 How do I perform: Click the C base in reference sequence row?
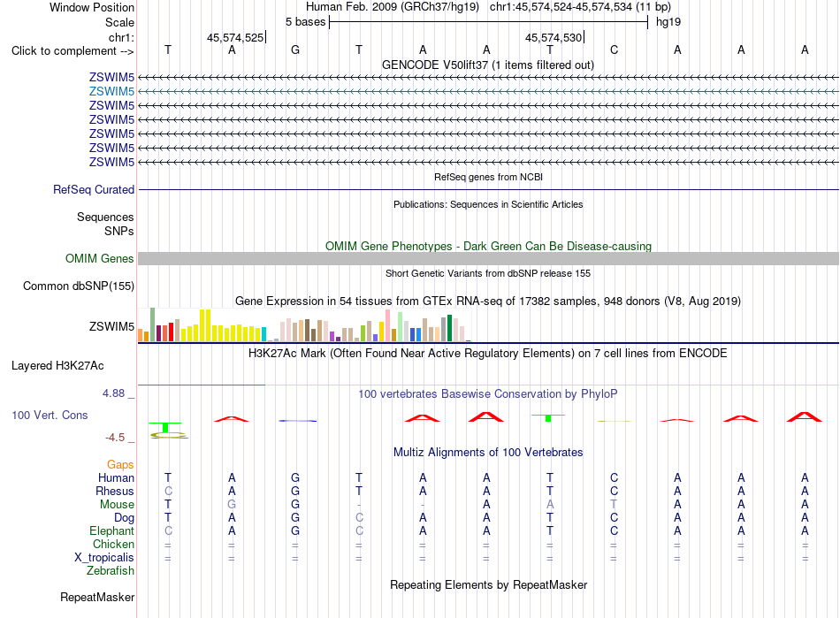pos(614,50)
